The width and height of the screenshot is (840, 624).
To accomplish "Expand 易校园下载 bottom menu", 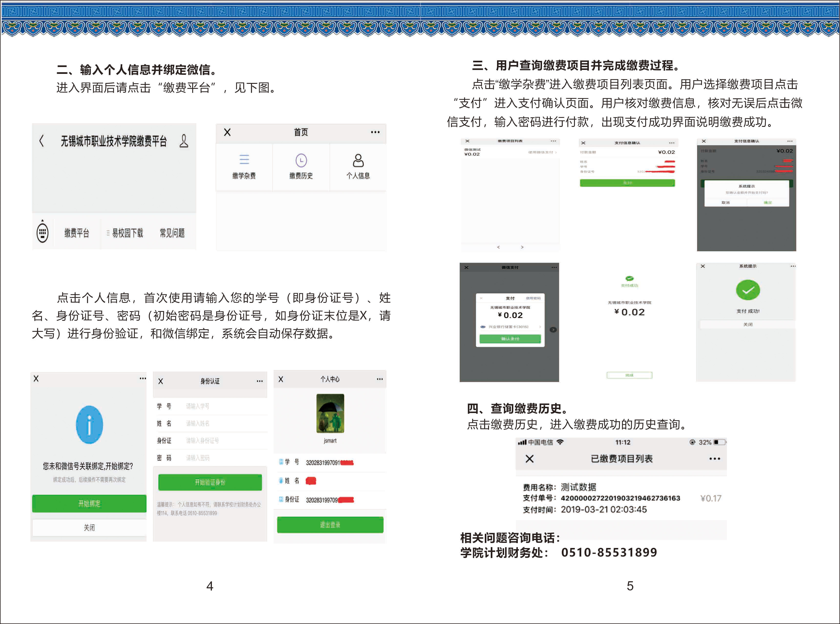I will point(125,233).
